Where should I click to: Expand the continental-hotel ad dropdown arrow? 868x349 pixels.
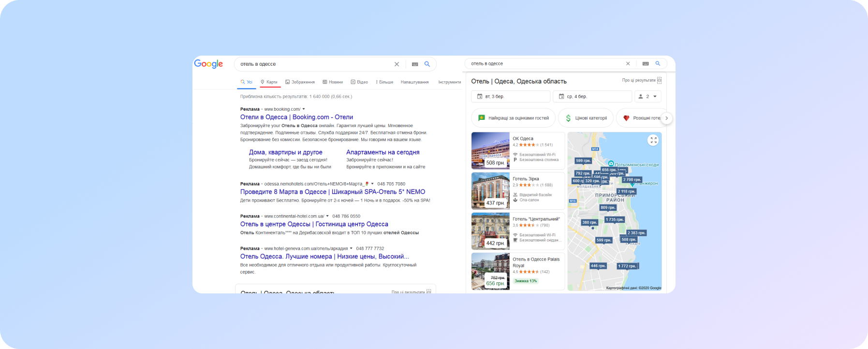click(x=327, y=216)
